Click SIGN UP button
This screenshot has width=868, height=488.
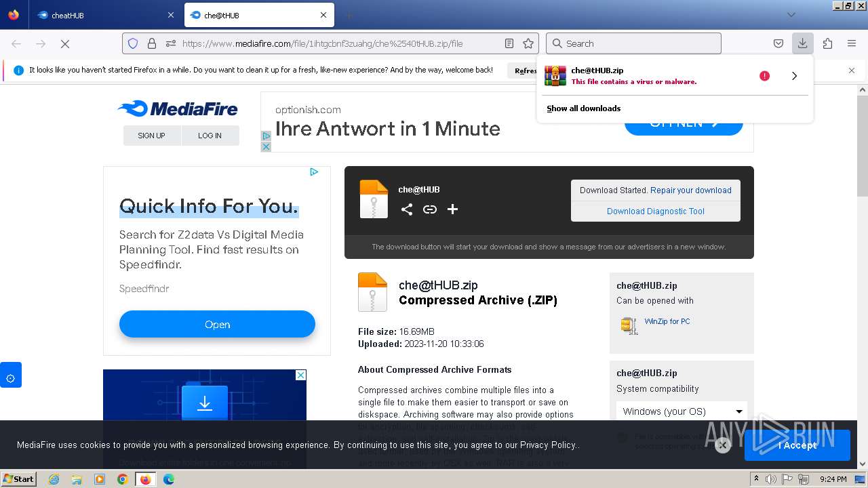pyautogui.click(x=151, y=136)
